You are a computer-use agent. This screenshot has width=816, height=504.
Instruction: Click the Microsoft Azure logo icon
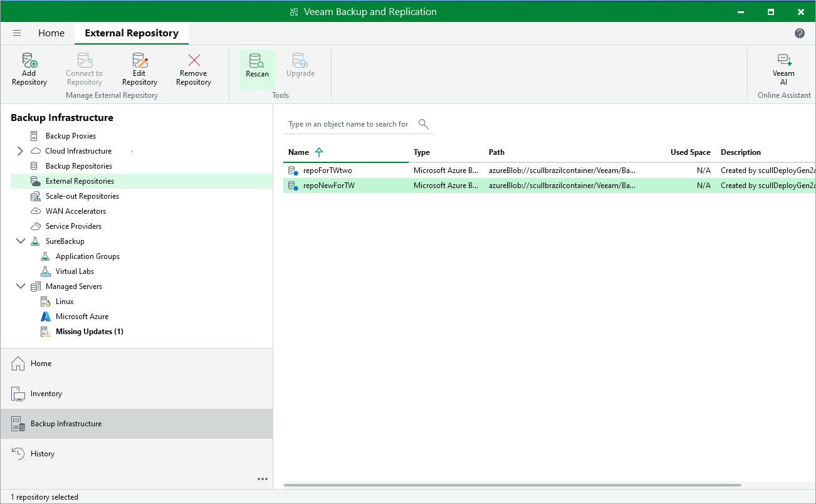[x=45, y=317]
